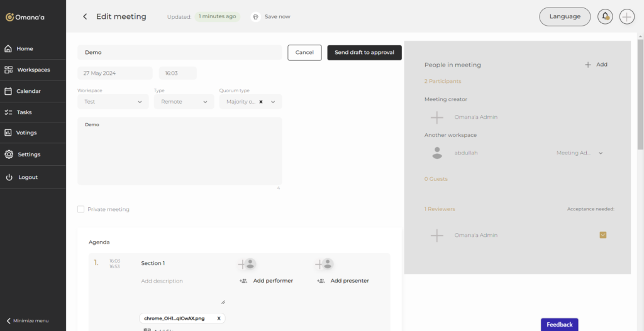The height and width of the screenshot is (331, 644).
Task: Remove the attached chrome PNG file
Action: point(219,318)
